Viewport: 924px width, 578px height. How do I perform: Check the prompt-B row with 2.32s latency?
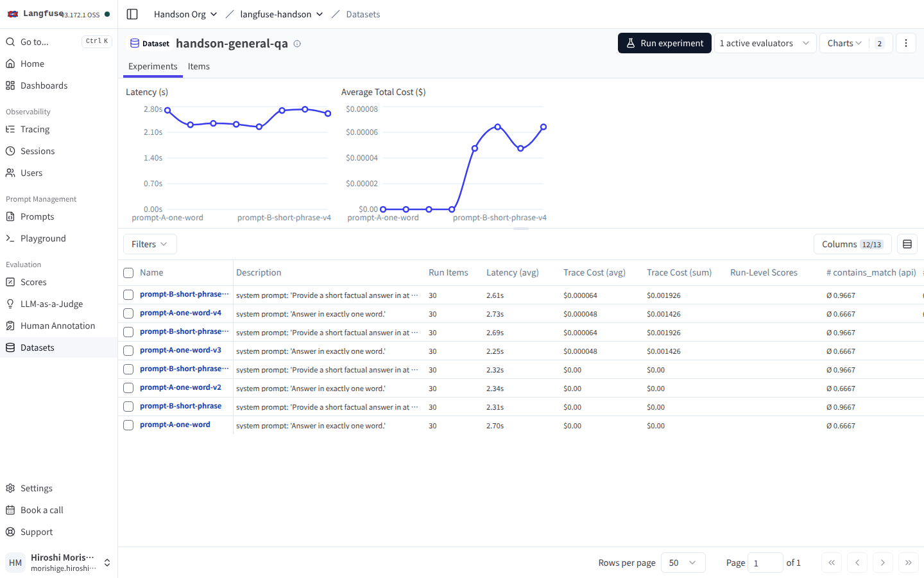click(x=128, y=369)
